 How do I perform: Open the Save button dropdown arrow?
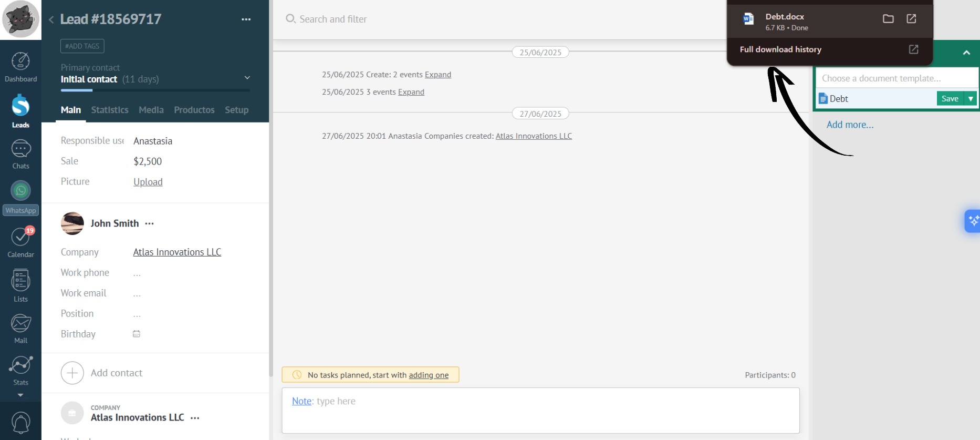(x=971, y=99)
